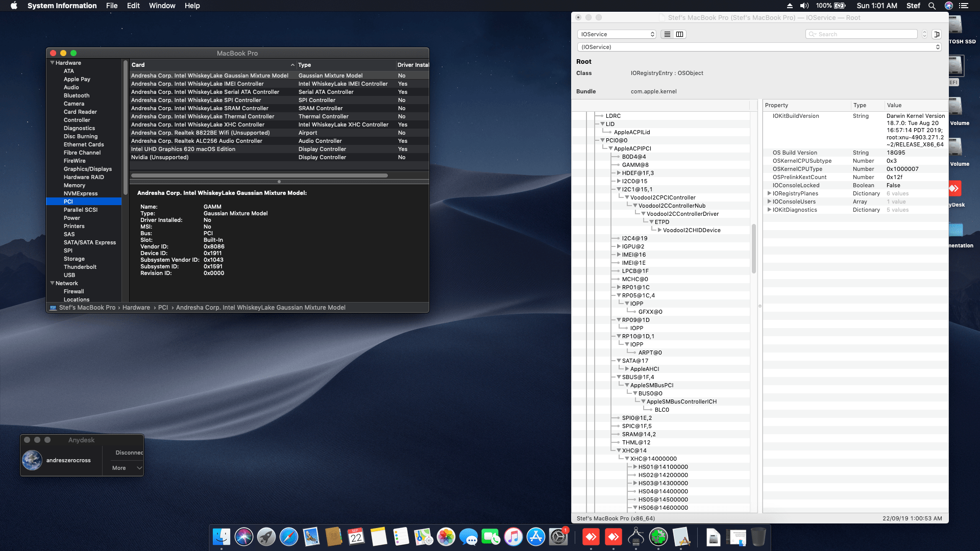Open System Information chip icon in Dock
This screenshot has width=980, height=551.
point(636,537)
